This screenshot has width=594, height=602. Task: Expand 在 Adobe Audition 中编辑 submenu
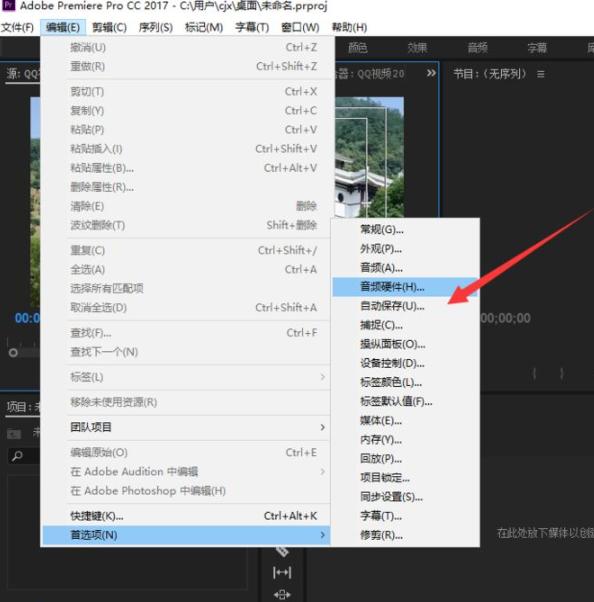186,471
